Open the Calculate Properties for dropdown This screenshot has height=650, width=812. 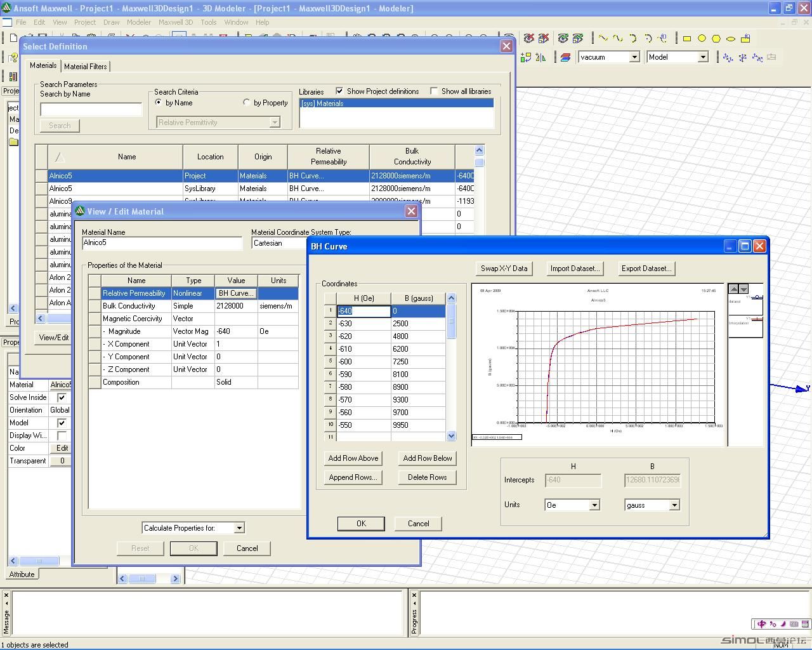[239, 528]
